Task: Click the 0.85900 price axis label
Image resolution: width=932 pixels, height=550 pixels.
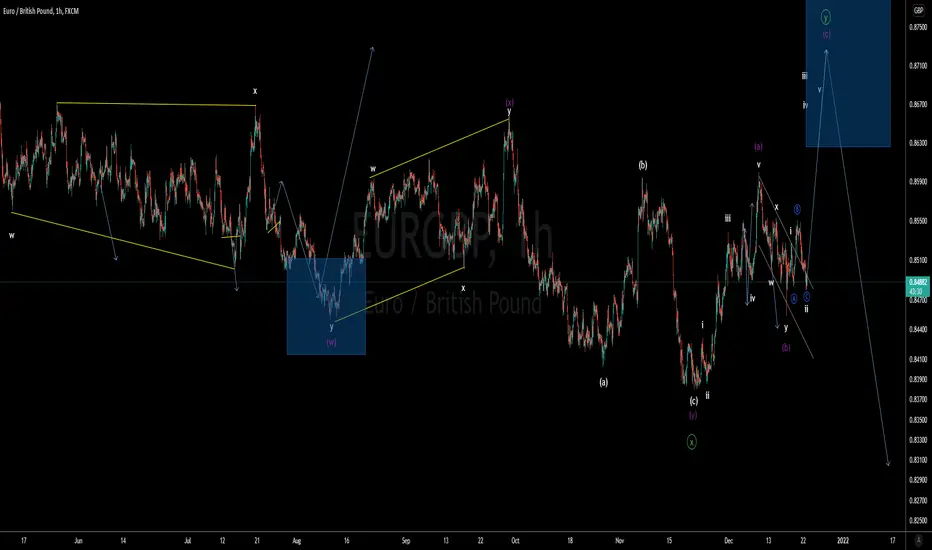Action: pyautogui.click(x=918, y=182)
